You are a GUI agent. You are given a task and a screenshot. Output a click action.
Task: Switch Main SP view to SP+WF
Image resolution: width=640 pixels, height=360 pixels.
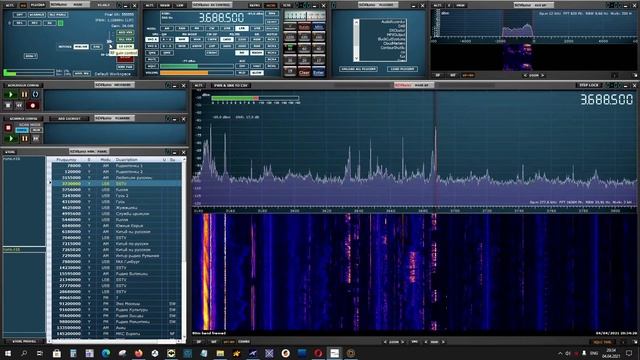[x=229, y=342]
